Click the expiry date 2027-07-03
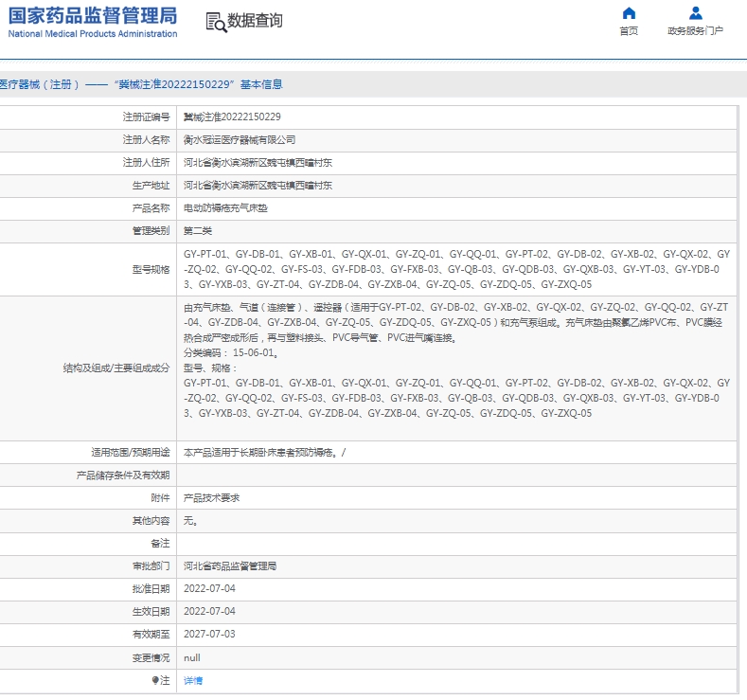Viewport: 747px width, 700px height. 209,635
